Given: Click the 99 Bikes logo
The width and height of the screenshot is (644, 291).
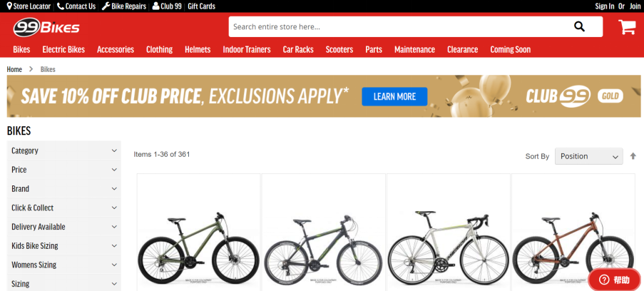Looking at the screenshot, I should [x=46, y=28].
